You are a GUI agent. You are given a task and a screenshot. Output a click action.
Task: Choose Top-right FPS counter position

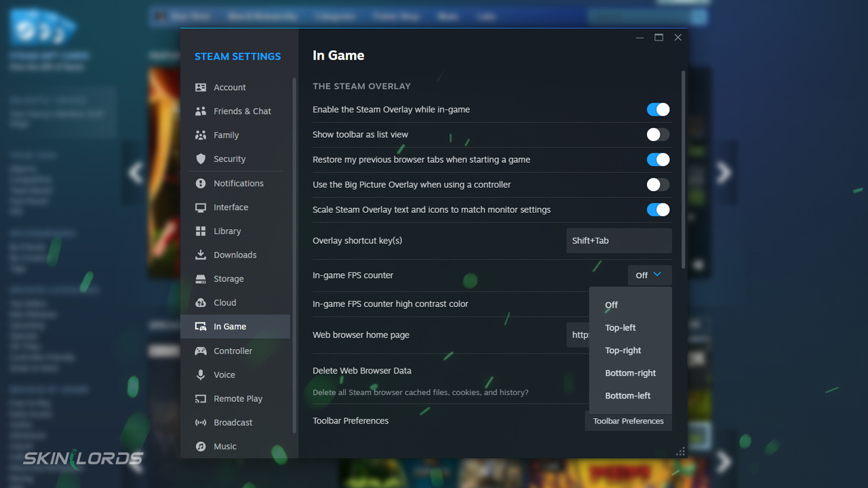coord(631,350)
